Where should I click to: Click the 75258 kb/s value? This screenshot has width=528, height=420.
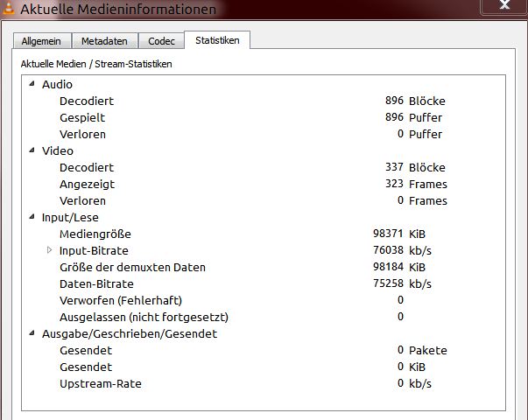[402, 283]
